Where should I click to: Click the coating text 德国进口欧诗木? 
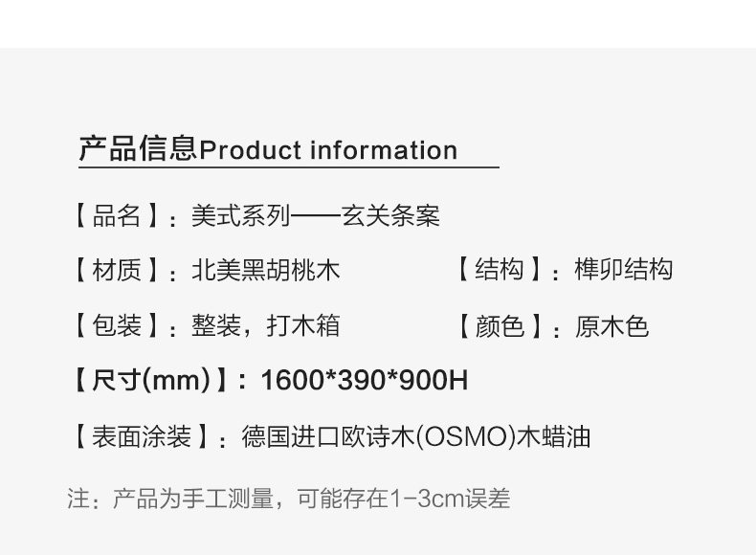point(332,437)
